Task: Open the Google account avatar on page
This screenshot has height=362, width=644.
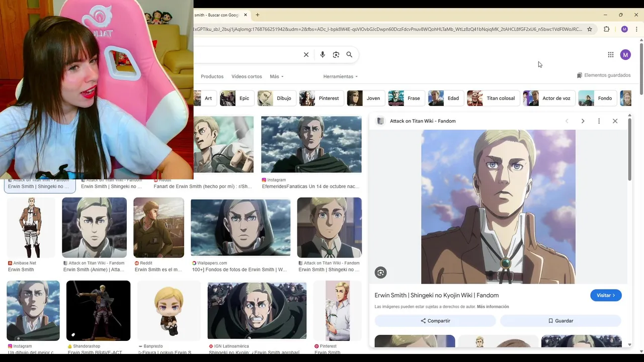Action: pos(625,55)
